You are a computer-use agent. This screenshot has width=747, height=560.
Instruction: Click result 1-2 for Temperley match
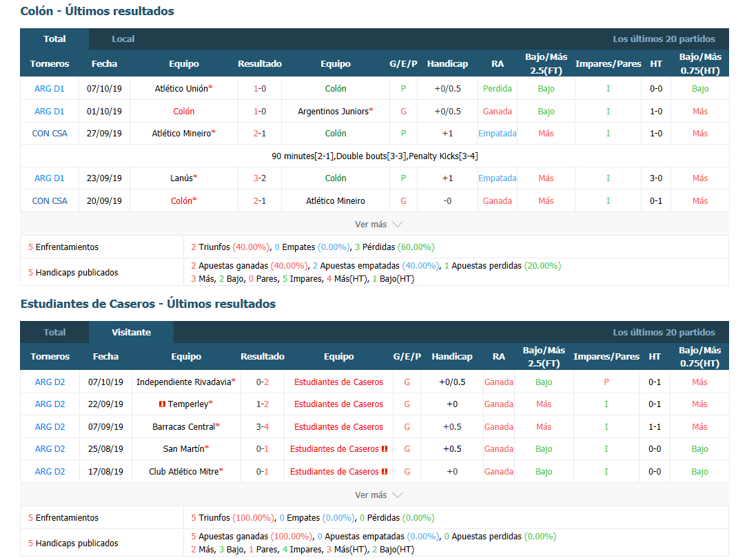coord(263,404)
